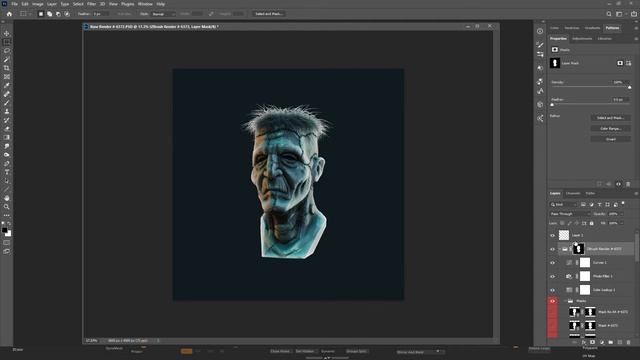Select the Pen tool
The image size is (640, 360).
coord(7,163)
